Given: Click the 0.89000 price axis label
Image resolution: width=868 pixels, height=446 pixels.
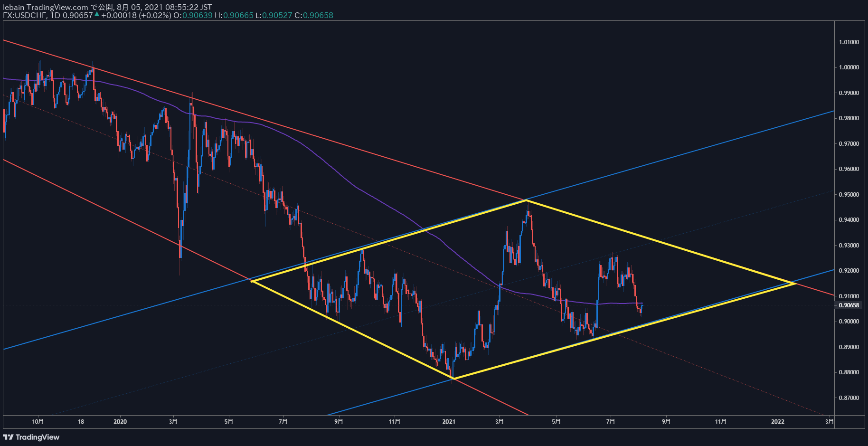Looking at the screenshot, I should point(849,347).
